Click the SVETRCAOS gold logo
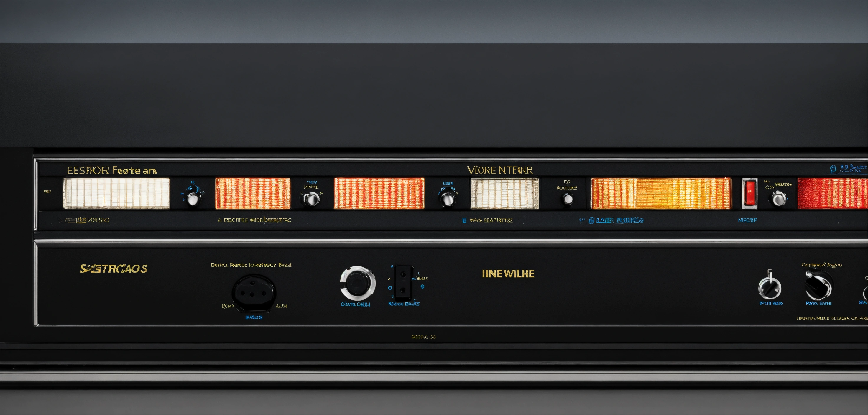Screen dimensions: 868x415 pyautogui.click(x=114, y=269)
